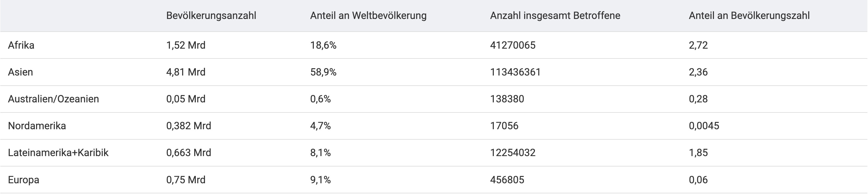Click the 1,52 Mrd population cell
This screenshot has height=194, width=868.
pos(186,45)
